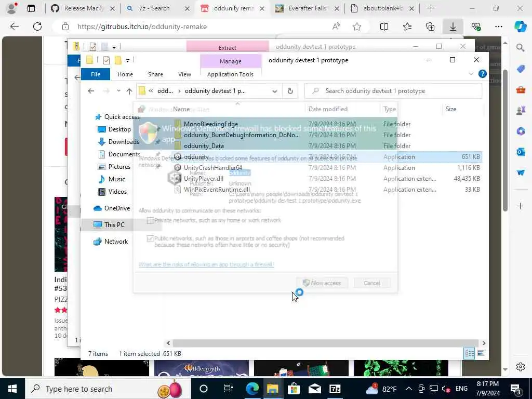Refresh Explorer folder view
The image size is (532, 399).
(290, 91)
